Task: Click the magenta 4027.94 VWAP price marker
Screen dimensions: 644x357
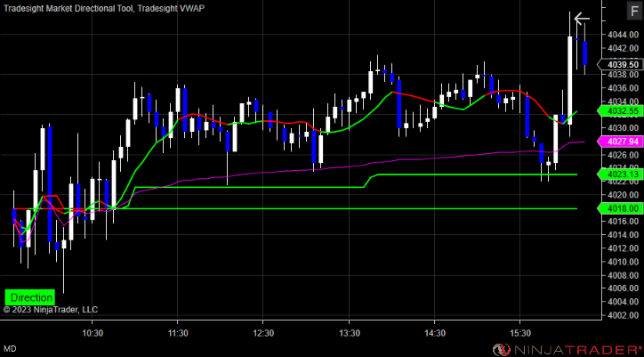Action: click(x=621, y=142)
